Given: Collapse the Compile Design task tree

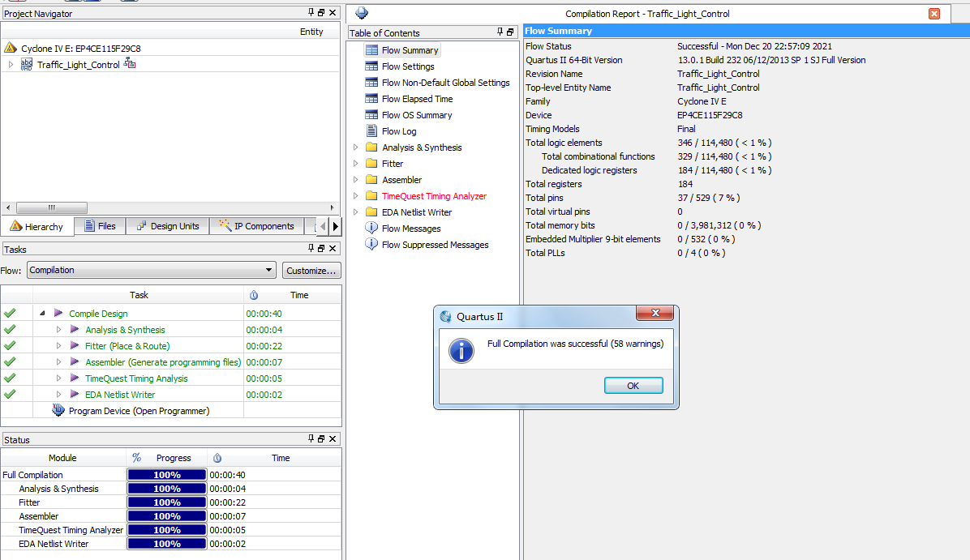Looking at the screenshot, I should click(42, 314).
